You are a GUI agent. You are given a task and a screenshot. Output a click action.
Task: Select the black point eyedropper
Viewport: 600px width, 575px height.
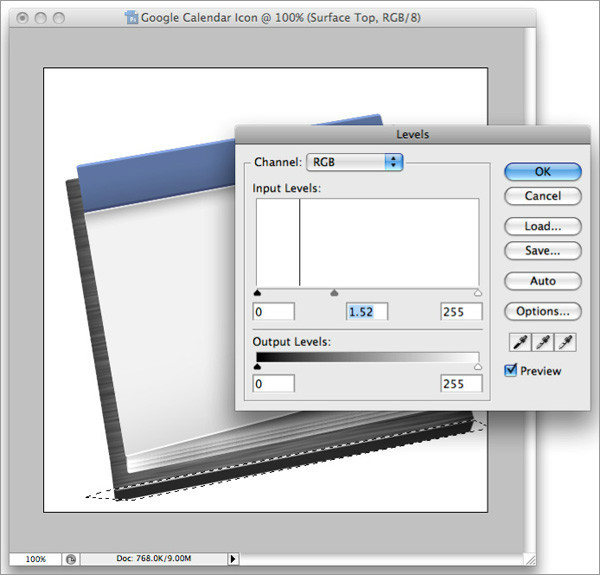point(519,343)
